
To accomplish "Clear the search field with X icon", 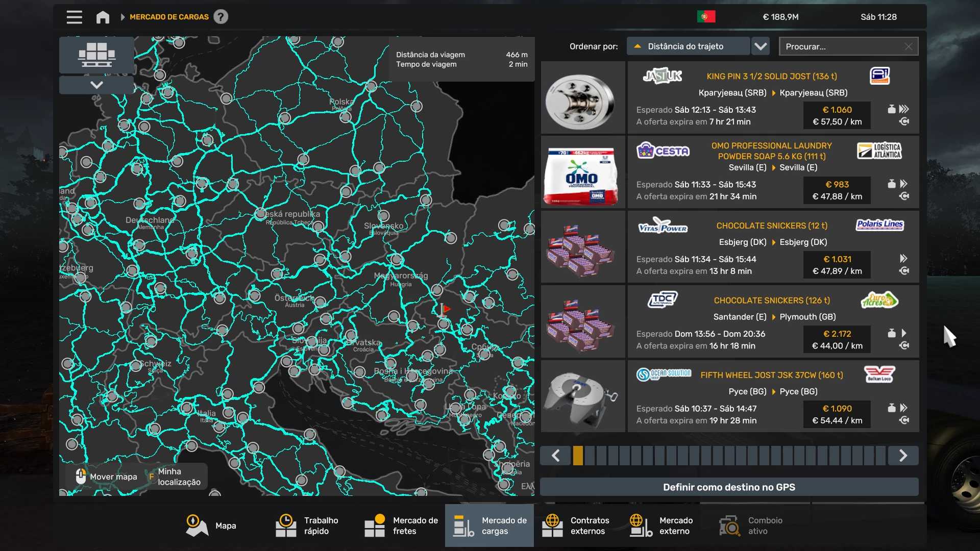I will 908,46.
